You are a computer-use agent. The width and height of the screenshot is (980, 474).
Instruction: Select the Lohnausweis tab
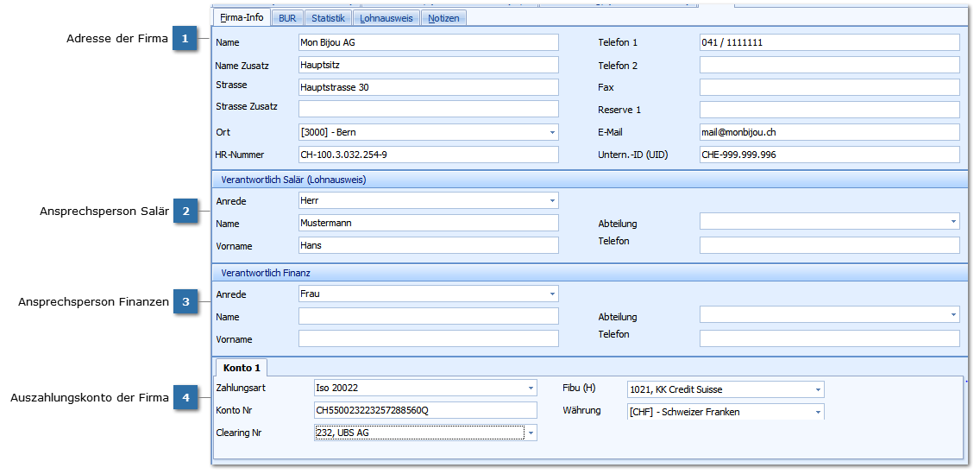click(x=386, y=18)
